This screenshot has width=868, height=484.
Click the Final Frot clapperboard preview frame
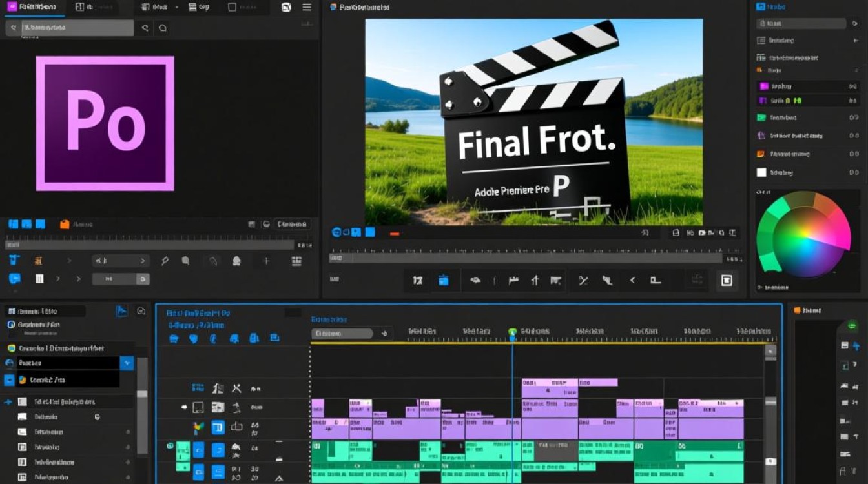[533, 121]
